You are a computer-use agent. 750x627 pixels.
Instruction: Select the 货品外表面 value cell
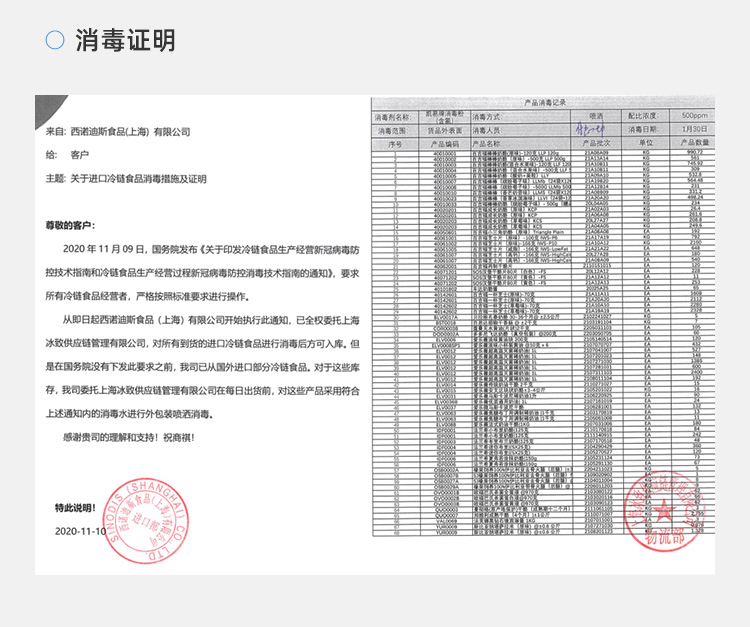click(x=445, y=131)
